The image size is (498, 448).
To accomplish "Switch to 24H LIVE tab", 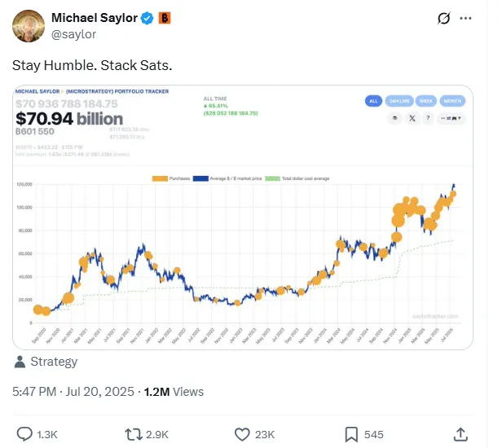I will pos(399,102).
